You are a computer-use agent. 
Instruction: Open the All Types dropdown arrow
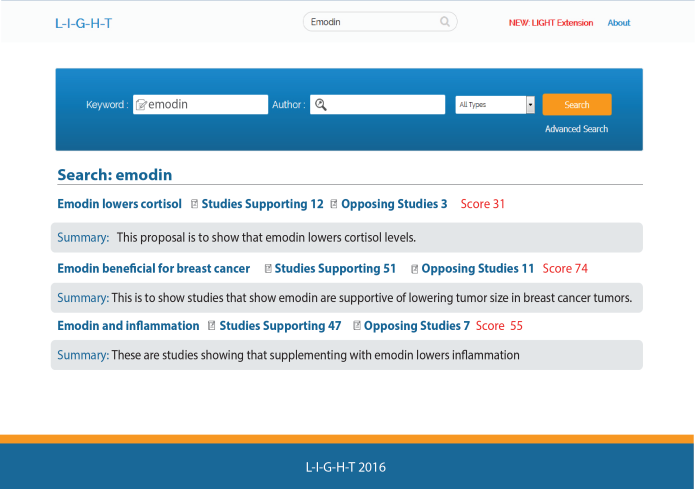[530, 105]
